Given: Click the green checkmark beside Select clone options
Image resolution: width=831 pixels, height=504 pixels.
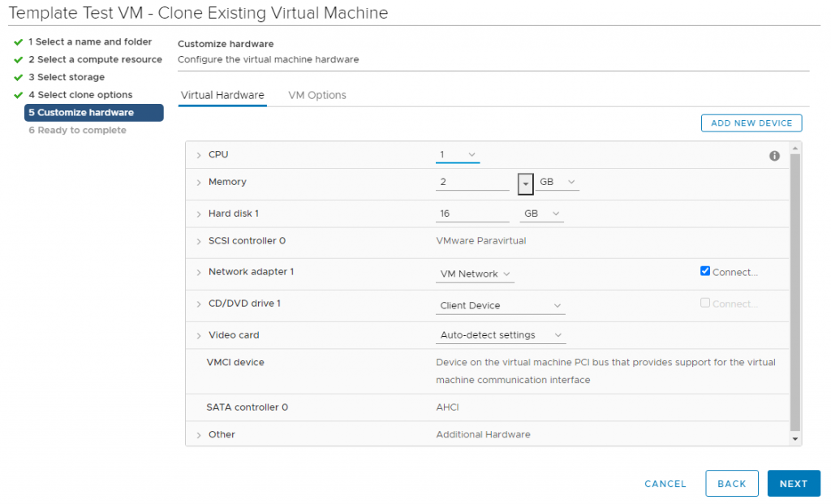Looking at the screenshot, I should tap(18, 95).
